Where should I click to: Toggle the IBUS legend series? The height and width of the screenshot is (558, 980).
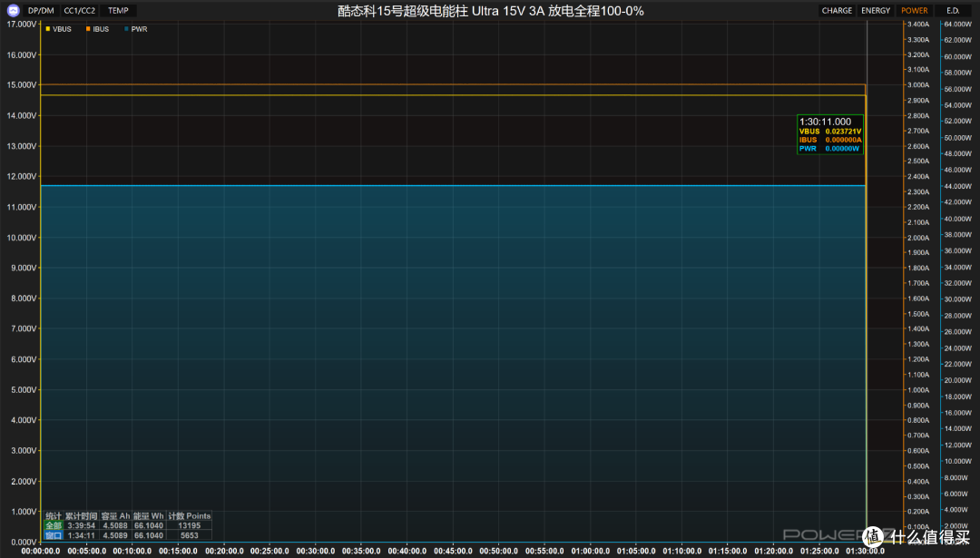pyautogui.click(x=97, y=29)
